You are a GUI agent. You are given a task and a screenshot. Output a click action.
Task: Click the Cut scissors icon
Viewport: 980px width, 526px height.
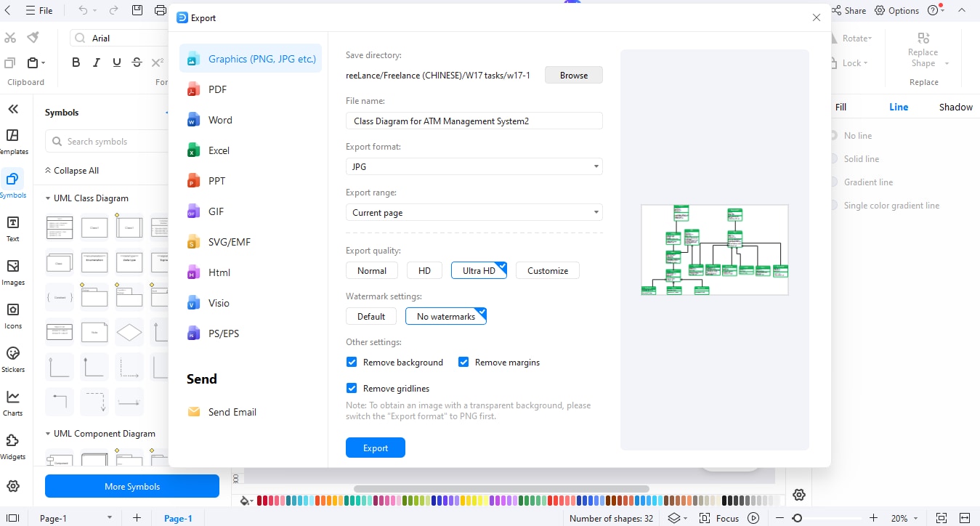10,37
